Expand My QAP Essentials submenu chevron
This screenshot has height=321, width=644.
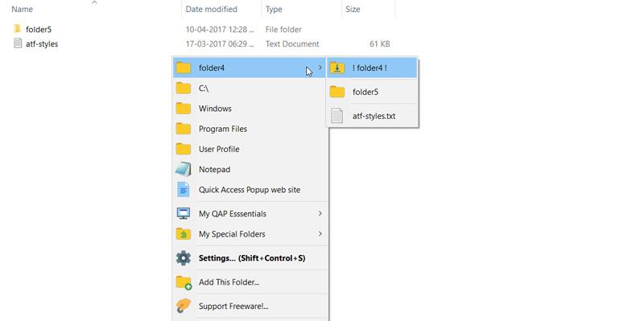click(x=320, y=213)
